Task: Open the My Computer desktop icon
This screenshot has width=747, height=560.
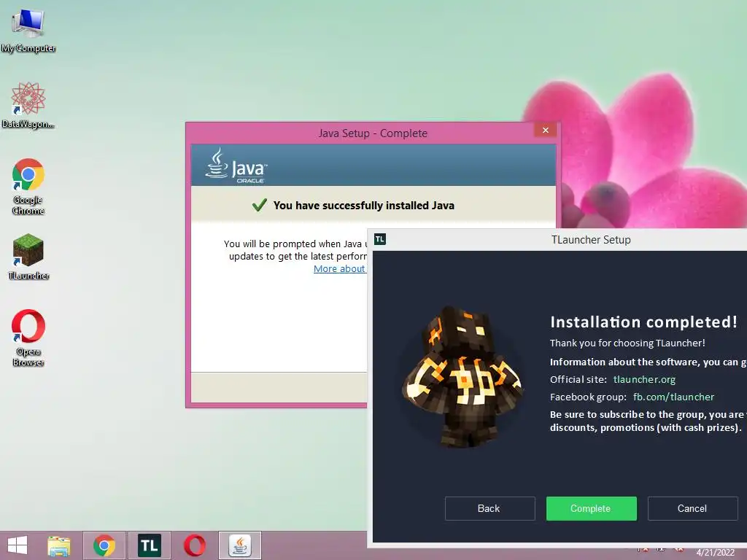Action: click(28, 31)
